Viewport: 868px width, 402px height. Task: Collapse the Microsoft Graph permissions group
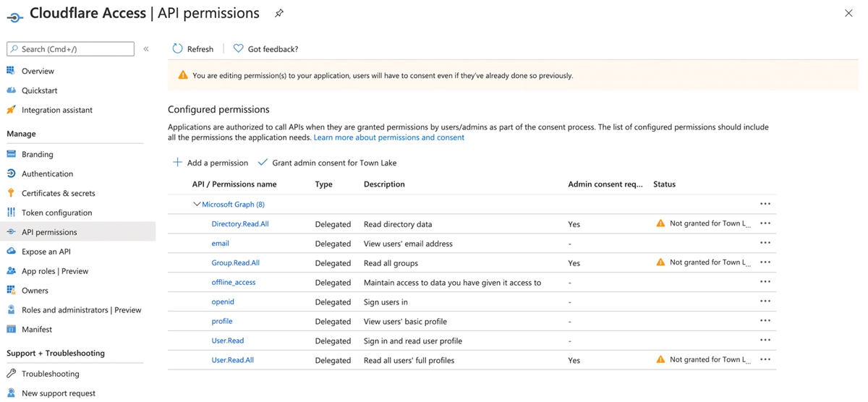point(197,205)
